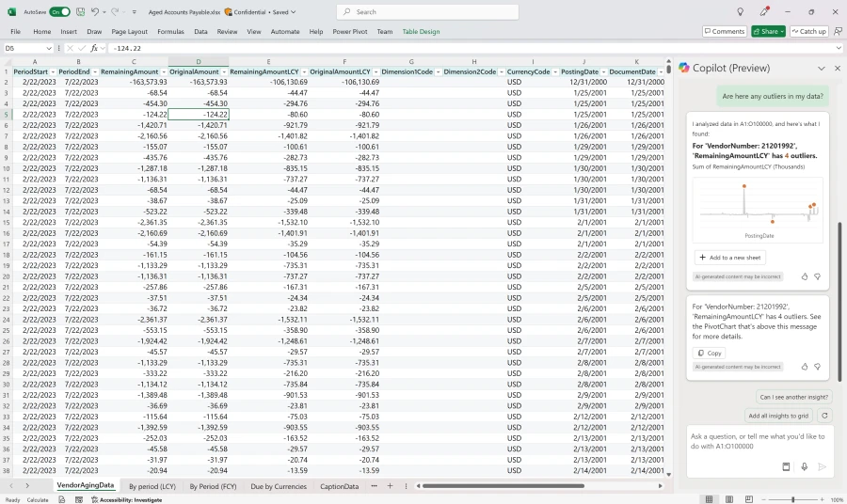Viewport: 847px width, 504px height.
Task: Switch to By Period (FCY) sheet
Action: coord(213,486)
